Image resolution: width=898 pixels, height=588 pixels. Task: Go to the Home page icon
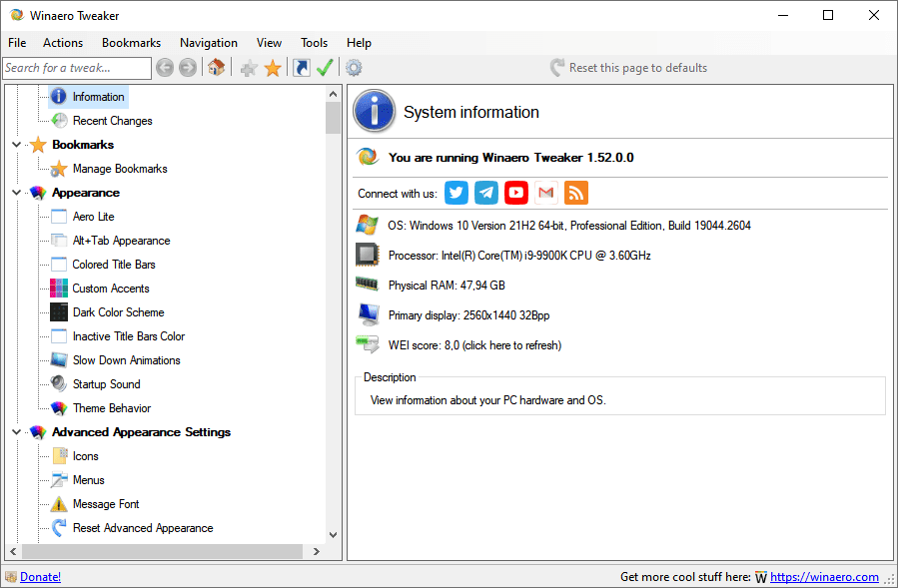[216, 68]
